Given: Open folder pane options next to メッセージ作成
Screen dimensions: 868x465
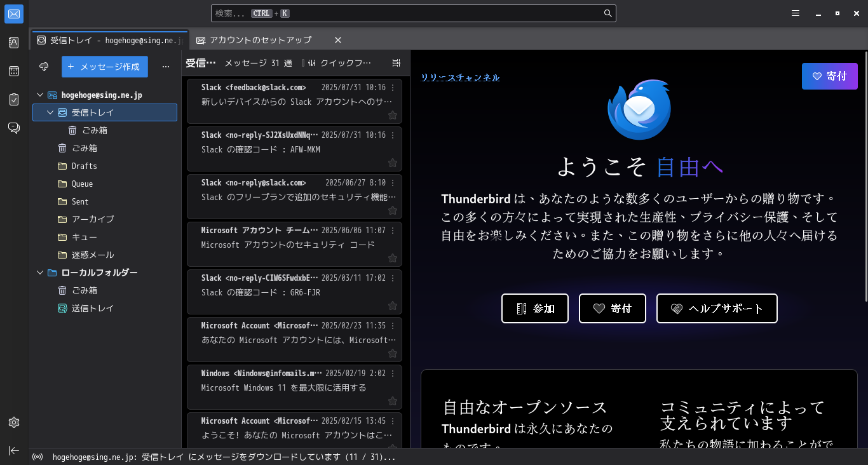Looking at the screenshot, I should coord(166,67).
